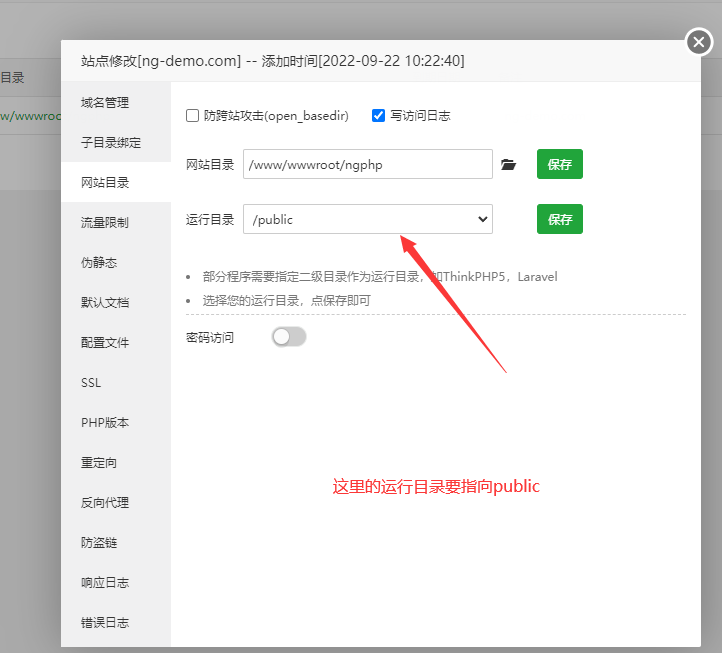Uncheck the 写访问日志 checkbox
This screenshot has width=722, height=653.
(378, 116)
